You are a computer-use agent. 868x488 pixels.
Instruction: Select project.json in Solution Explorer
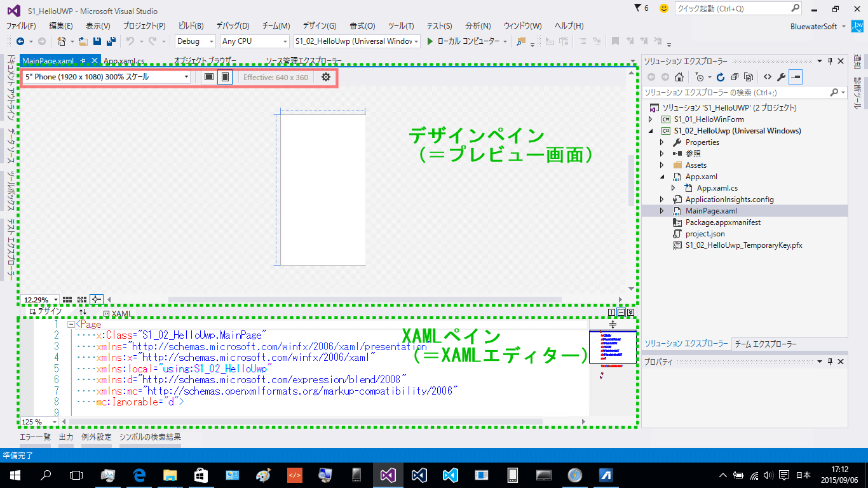705,234
